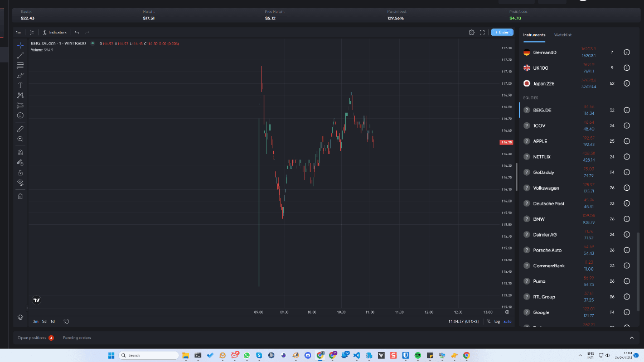Click the instruments list scrollbar
The image size is (644, 362).
pos(638,271)
